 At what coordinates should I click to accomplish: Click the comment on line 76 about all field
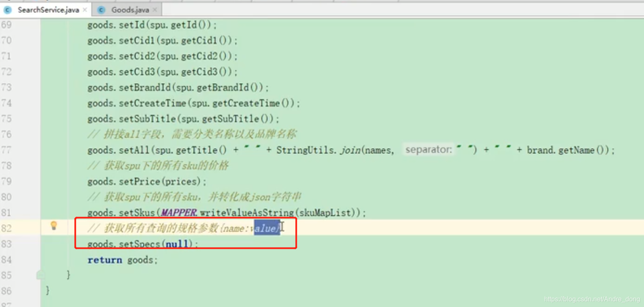click(192, 135)
